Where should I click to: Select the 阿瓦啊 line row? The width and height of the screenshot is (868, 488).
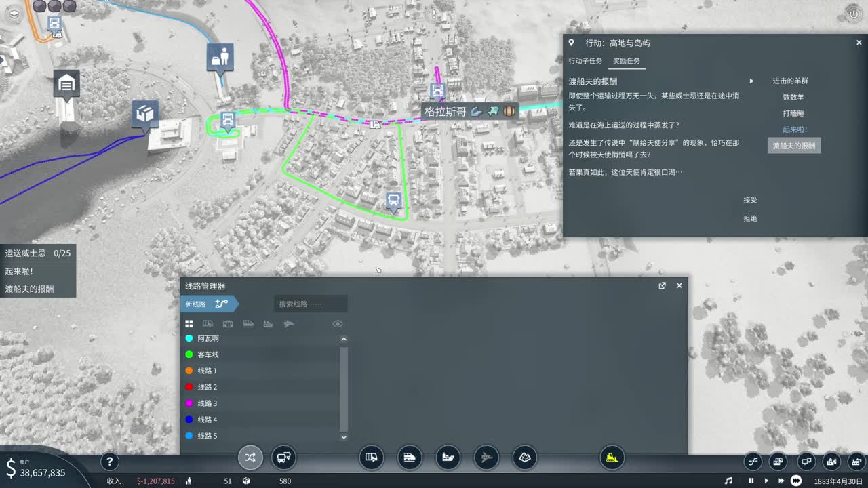click(x=260, y=338)
